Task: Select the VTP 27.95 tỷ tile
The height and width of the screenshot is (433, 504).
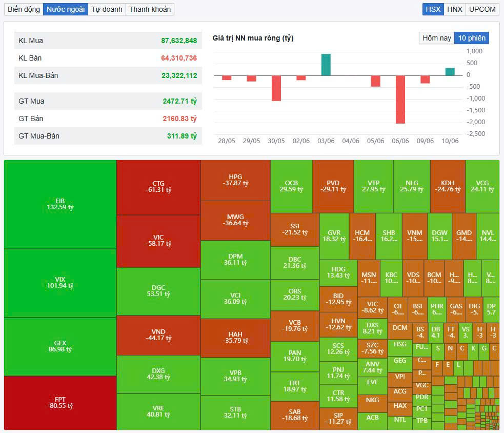Action: click(373, 187)
